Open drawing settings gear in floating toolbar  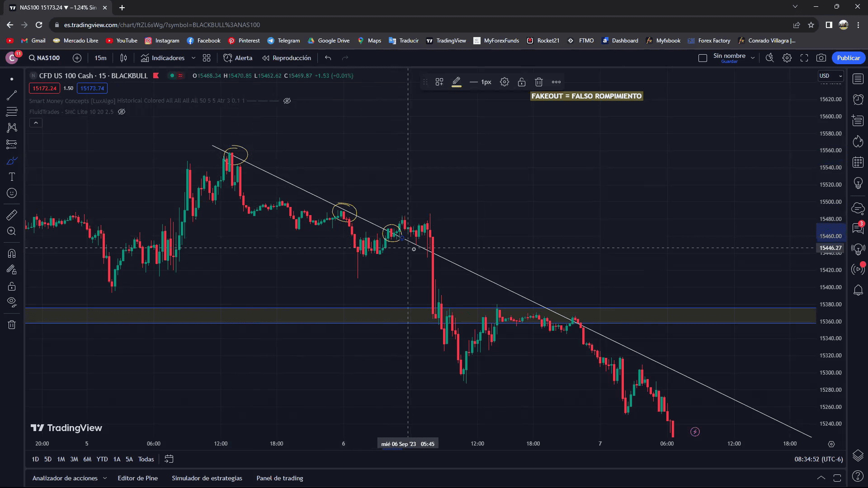click(505, 82)
